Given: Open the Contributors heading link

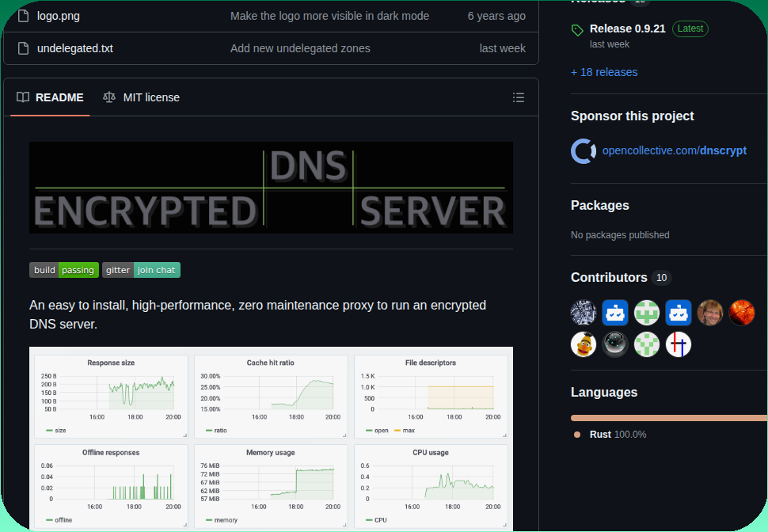Looking at the screenshot, I should [609, 277].
